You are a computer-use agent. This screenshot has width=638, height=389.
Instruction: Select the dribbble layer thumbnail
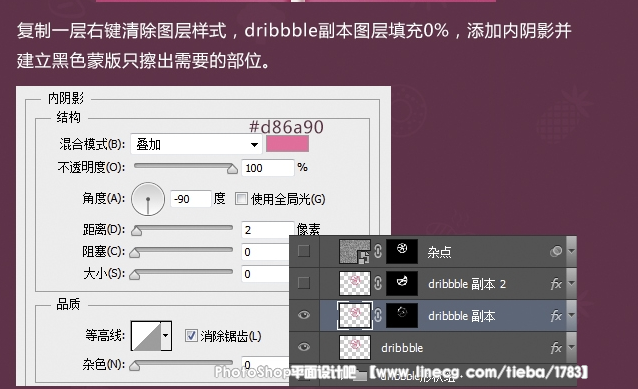click(355, 347)
